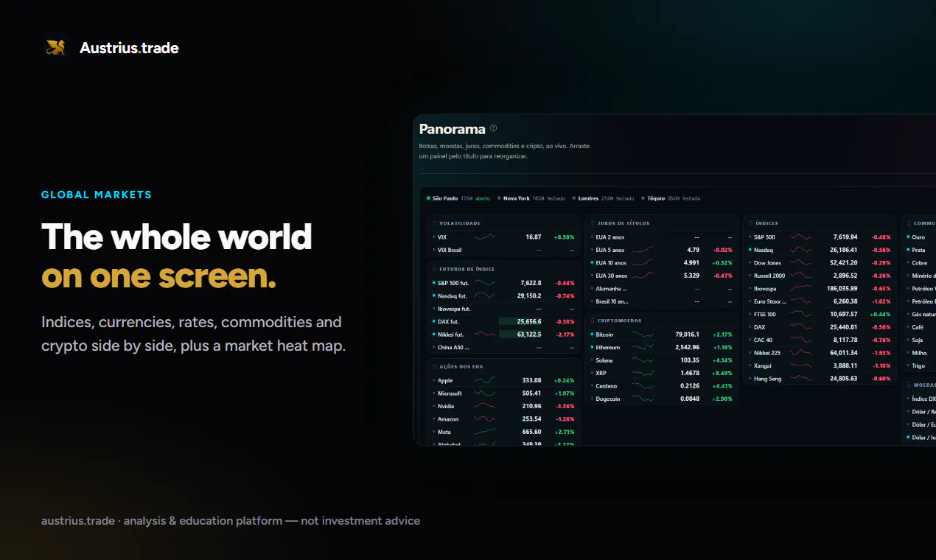The image size is (936, 560).
Task: Select the XRP change +9.49%
Action: click(722, 373)
